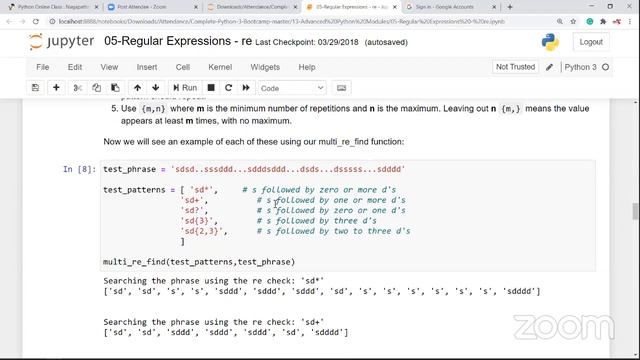This screenshot has width=640, height=360.
Task: Click the browser address bar URL
Action: [x=282, y=21]
